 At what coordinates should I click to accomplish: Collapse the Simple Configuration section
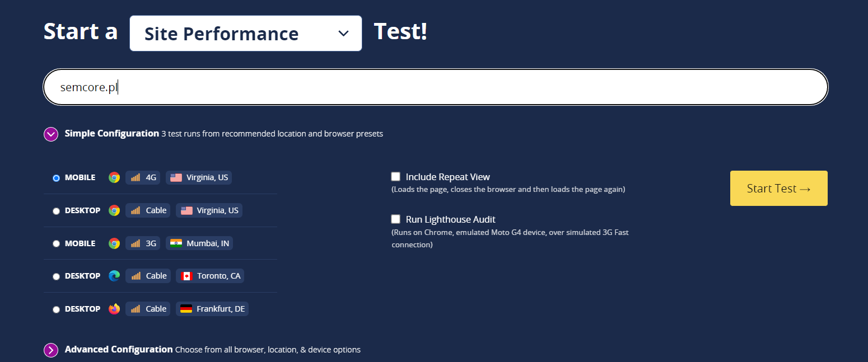click(x=51, y=134)
